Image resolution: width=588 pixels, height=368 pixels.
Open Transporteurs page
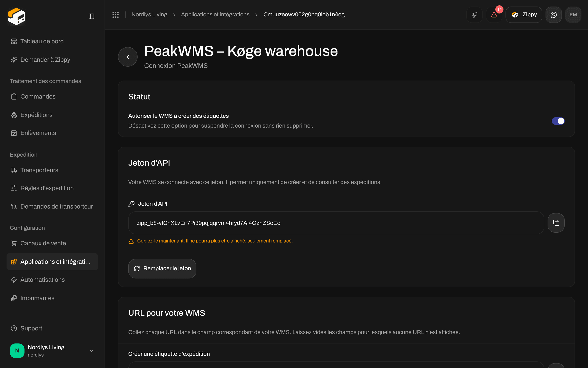[x=52, y=170]
